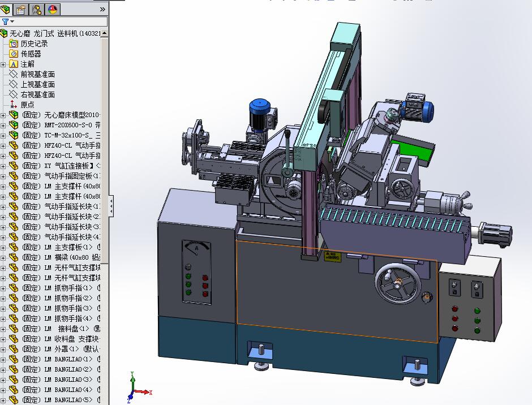Expand the LM BANGLIAO<2> node

(x=3, y=370)
